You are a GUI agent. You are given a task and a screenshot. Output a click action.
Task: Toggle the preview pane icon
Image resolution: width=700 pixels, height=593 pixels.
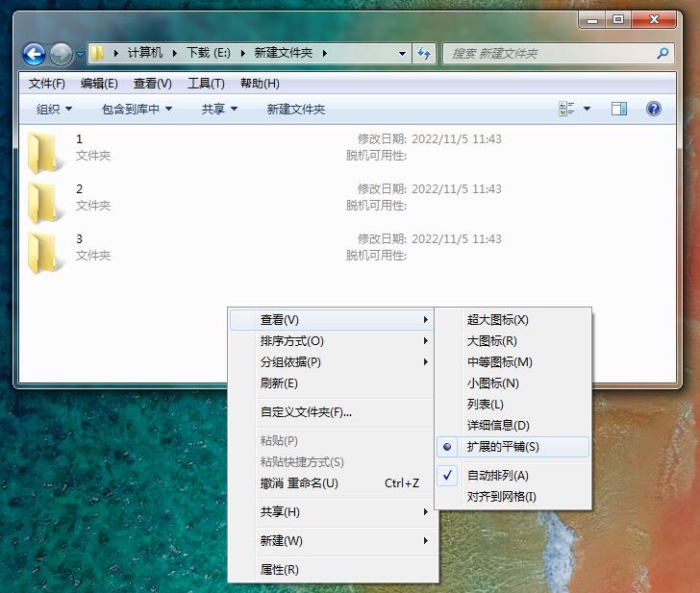pyautogui.click(x=619, y=110)
